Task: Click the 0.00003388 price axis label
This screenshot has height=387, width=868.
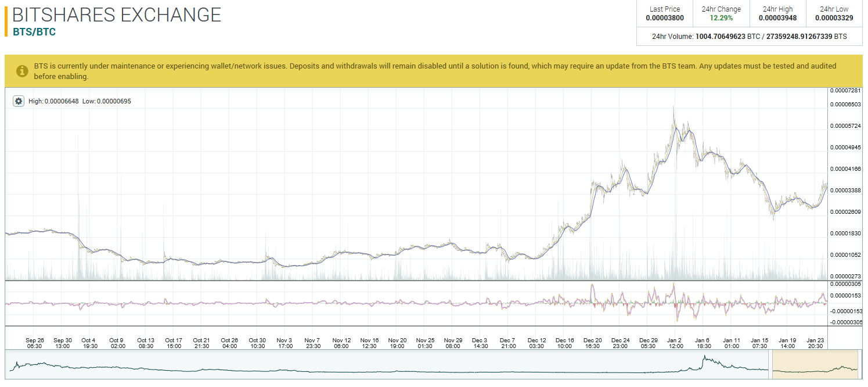Action: pos(845,191)
